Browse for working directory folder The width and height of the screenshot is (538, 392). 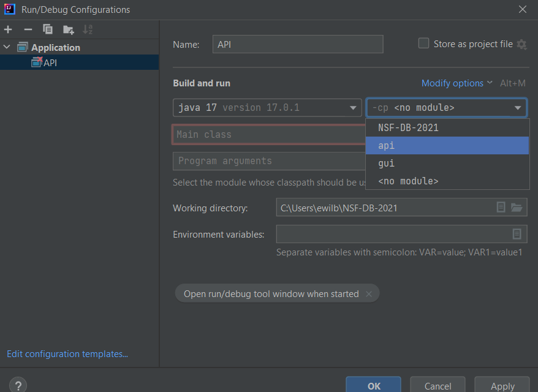tap(517, 207)
